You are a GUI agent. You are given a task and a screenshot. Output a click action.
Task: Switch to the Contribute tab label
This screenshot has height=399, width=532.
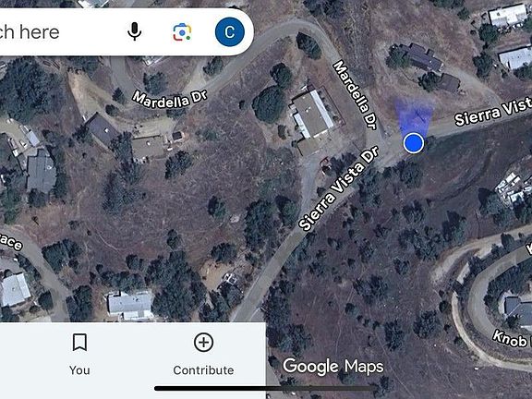click(203, 370)
